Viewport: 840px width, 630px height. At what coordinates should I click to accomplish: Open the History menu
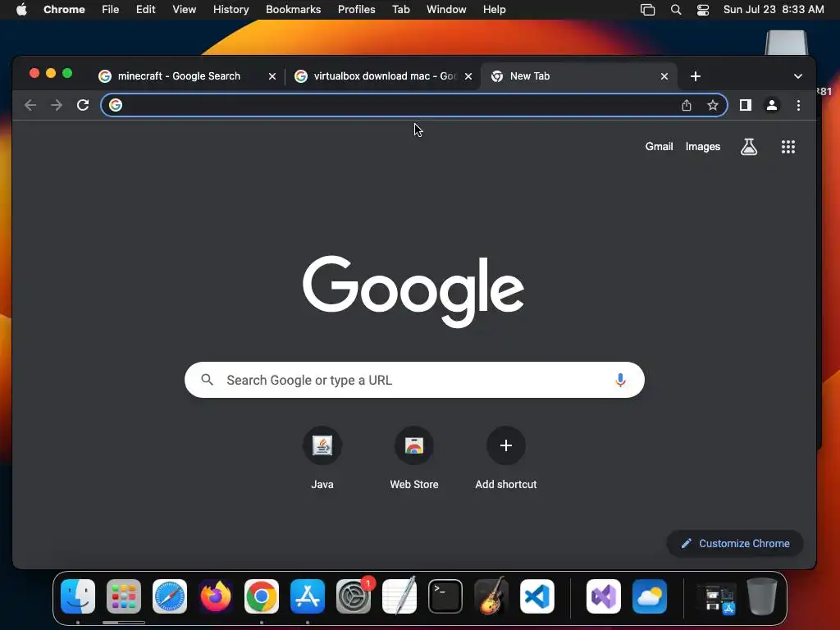[x=231, y=10]
